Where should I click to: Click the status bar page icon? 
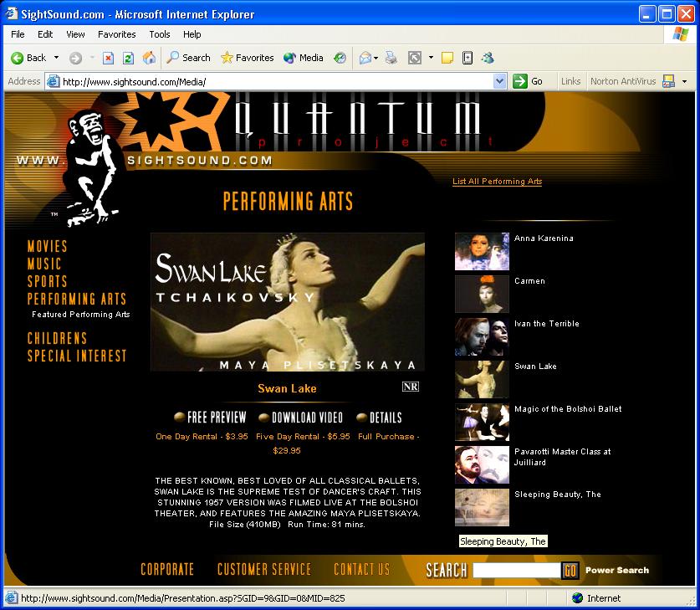(12, 597)
